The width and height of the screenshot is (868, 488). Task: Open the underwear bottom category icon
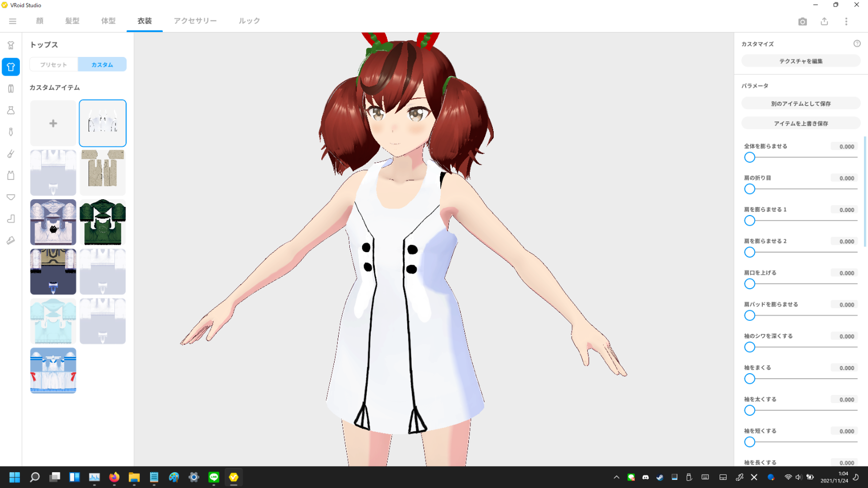pyautogui.click(x=11, y=197)
